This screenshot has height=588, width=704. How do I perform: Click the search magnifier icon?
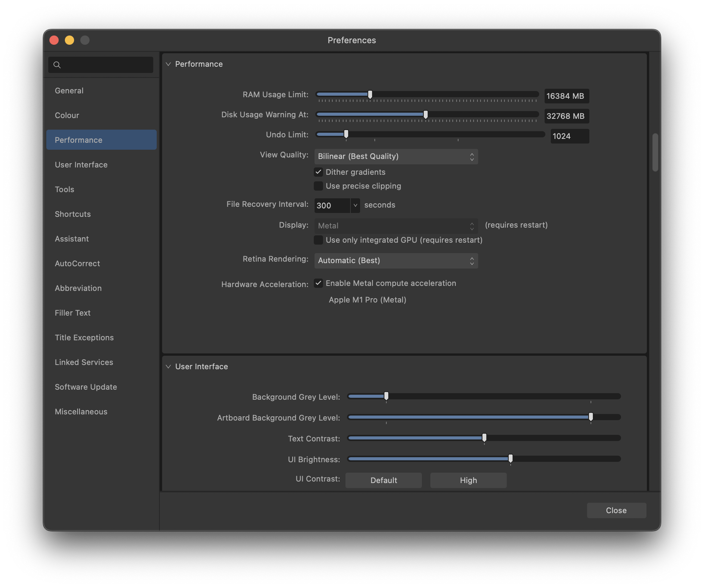pos(57,65)
